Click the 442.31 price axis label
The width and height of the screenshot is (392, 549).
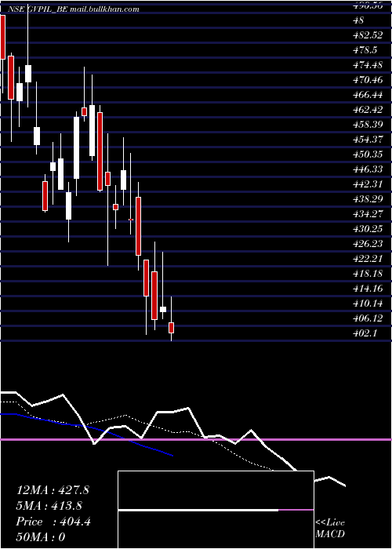[x=369, y=184]
